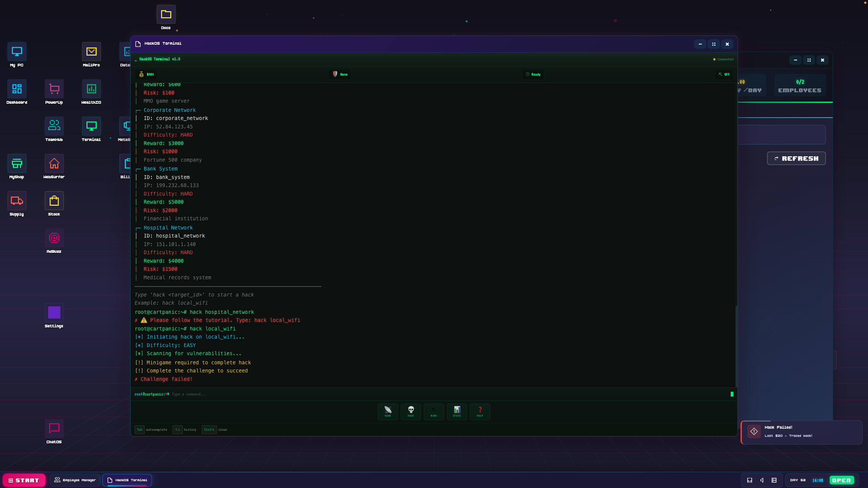Open the START menu

click(x=24, y=480)
